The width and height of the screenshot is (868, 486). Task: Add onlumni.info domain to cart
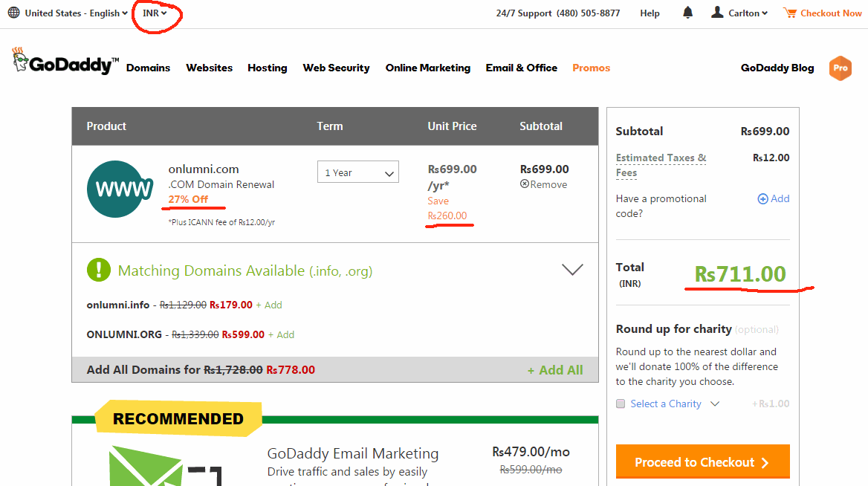point(269,305)
